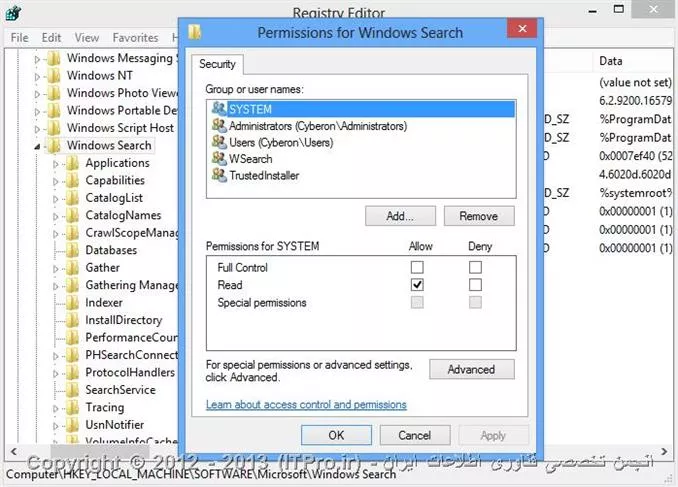Click the Windows Search folder icon
This screenshot has width=678, height=487.
click(x=54, y=146)
